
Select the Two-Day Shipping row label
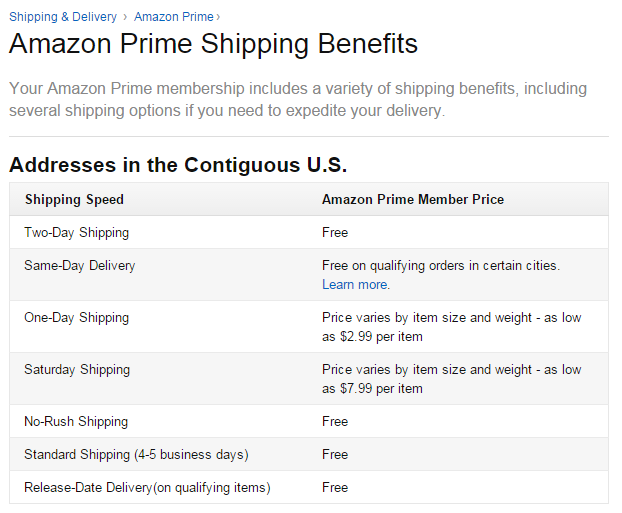[x=76, y=232]
